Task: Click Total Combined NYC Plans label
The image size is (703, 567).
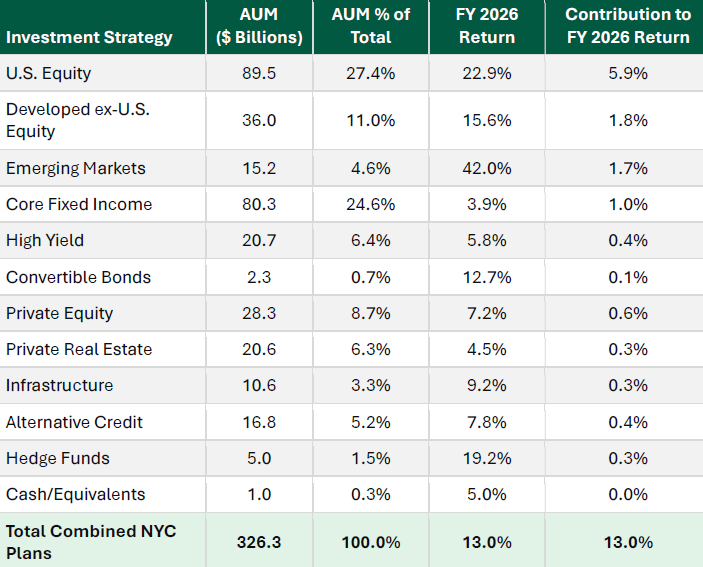Action: pos(91,542)
